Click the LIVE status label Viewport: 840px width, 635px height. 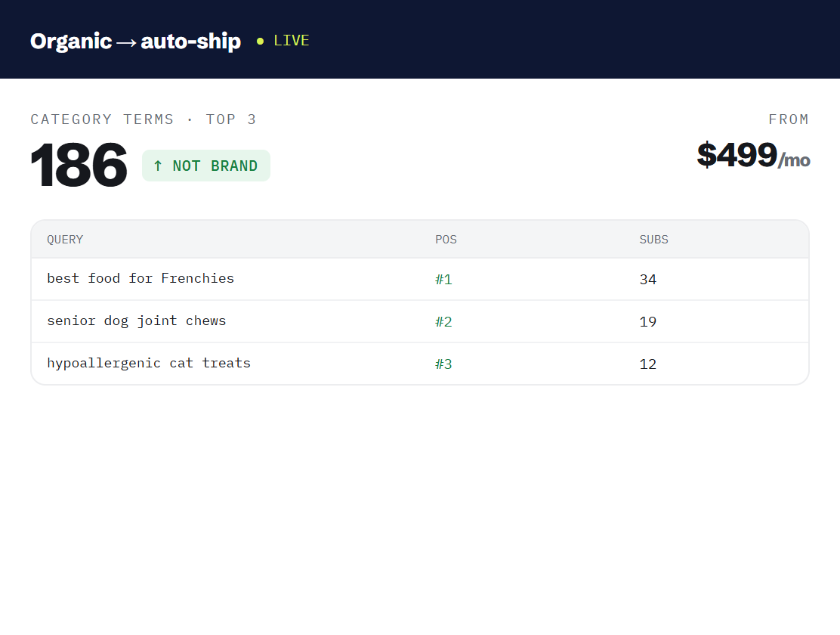[292, 41]
